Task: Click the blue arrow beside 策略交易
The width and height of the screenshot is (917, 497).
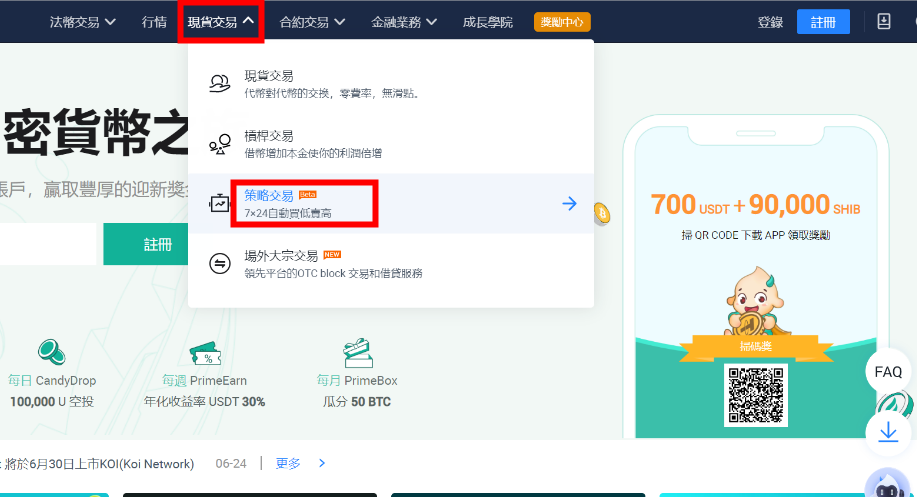Action: (x=569, y=203)
